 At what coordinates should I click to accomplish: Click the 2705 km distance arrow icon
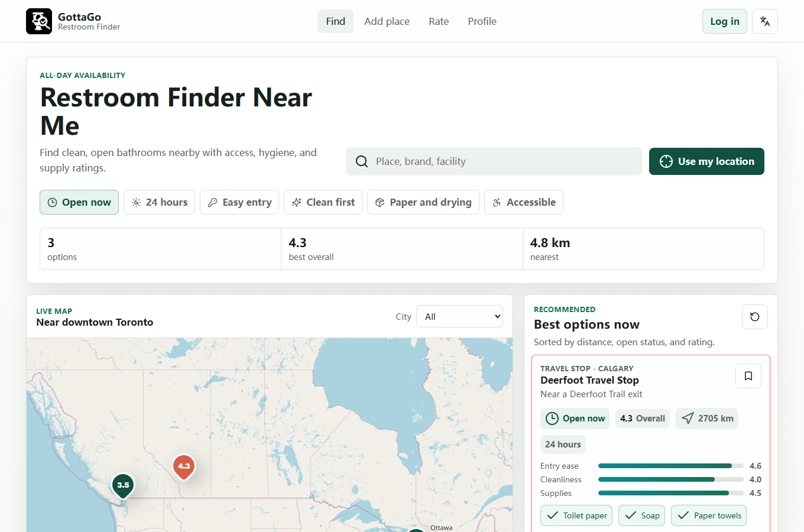688,419
